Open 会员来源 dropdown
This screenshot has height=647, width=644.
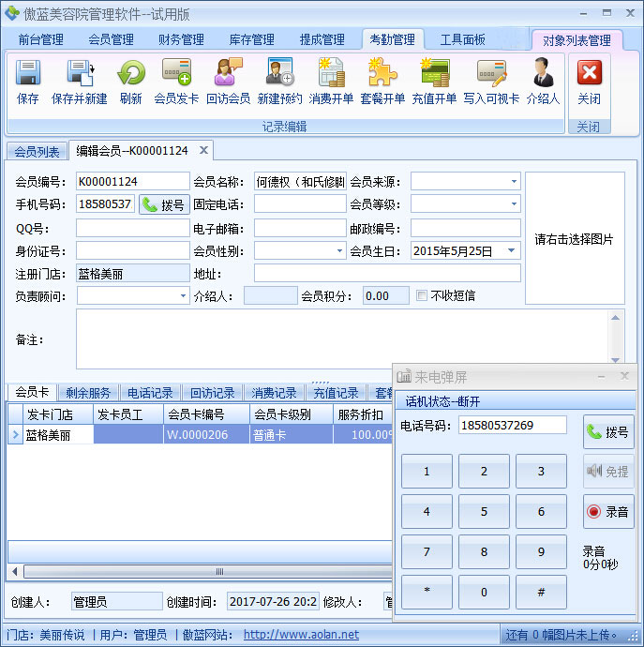tap(514, 181)
